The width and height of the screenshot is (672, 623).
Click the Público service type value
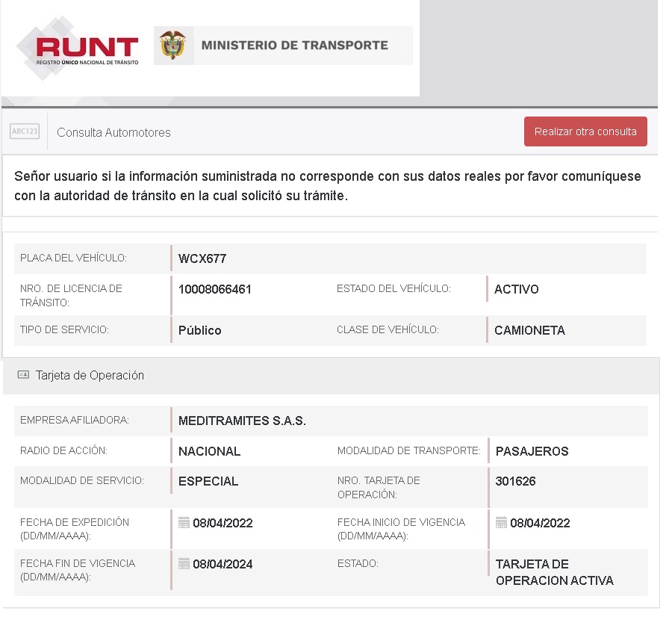point(199,330)
